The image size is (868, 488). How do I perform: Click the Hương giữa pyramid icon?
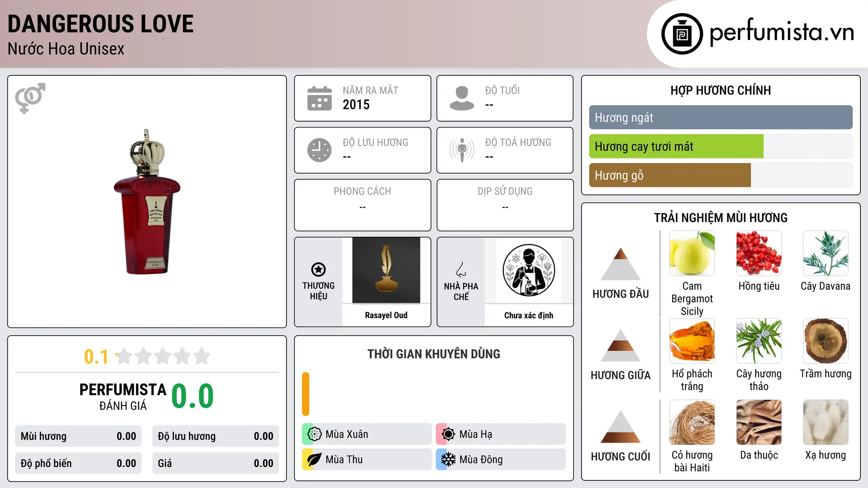pyautogui.click(x=620, y=345)
